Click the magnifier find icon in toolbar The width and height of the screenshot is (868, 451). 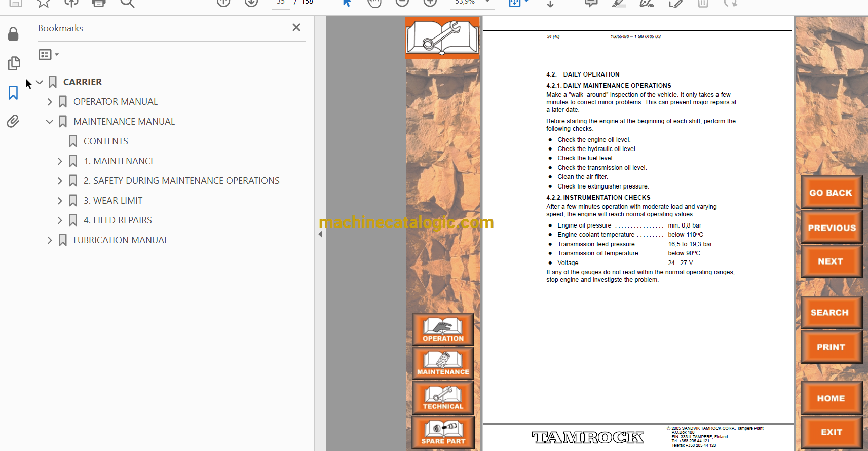tap(127, 3)
